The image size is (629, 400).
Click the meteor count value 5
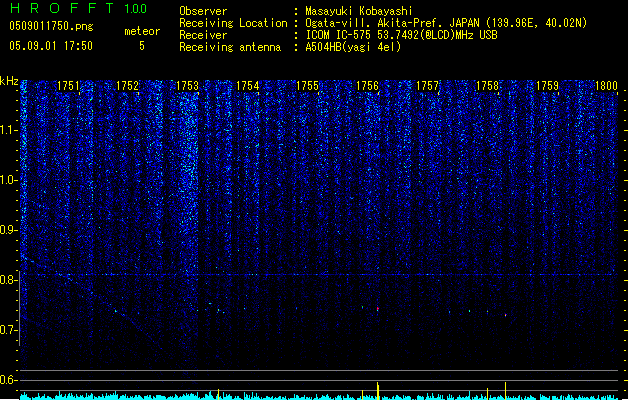tap(142, 46)
